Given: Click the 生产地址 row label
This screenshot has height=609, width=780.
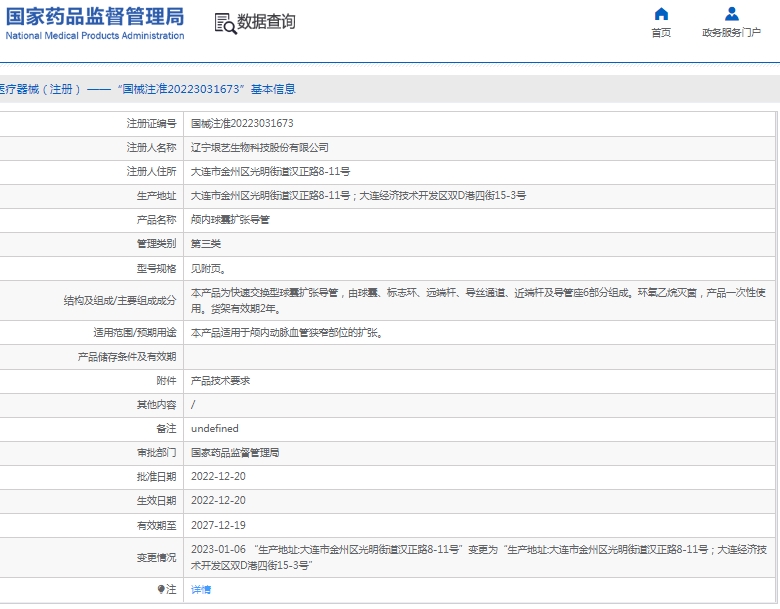Looking at the screenshot, I should (156, 196).
